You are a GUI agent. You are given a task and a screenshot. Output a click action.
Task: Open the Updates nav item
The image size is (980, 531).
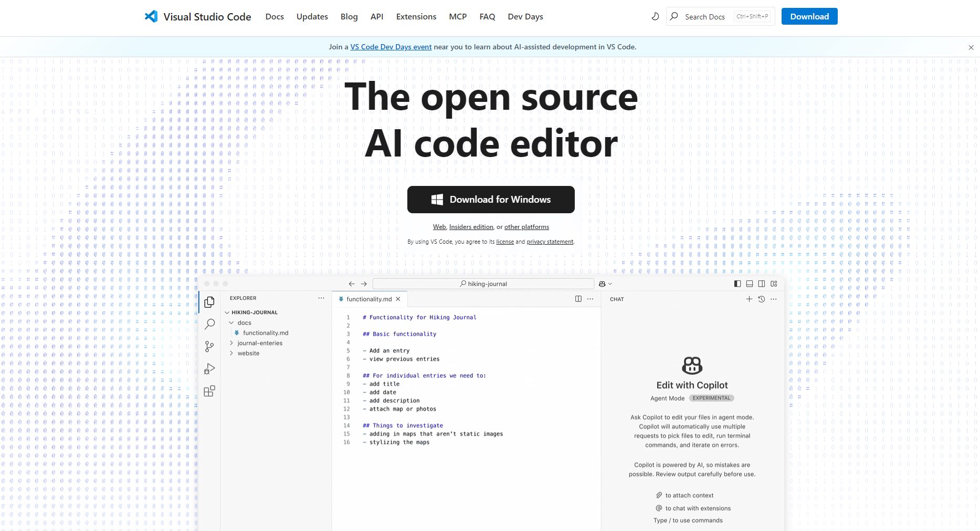[312, 17]
